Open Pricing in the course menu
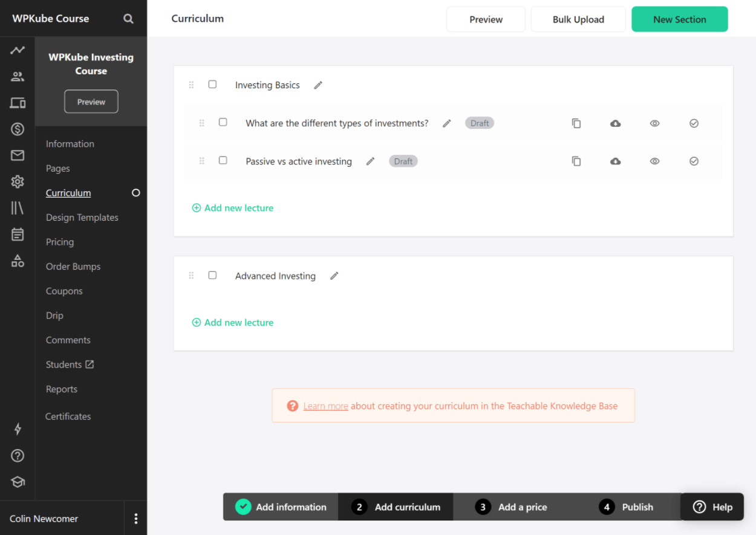 coord(60,242)
